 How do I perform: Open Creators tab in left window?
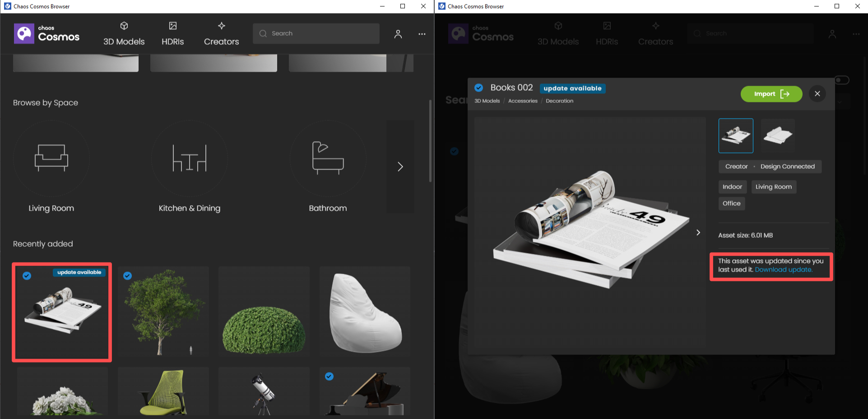[x=221, y=34]
